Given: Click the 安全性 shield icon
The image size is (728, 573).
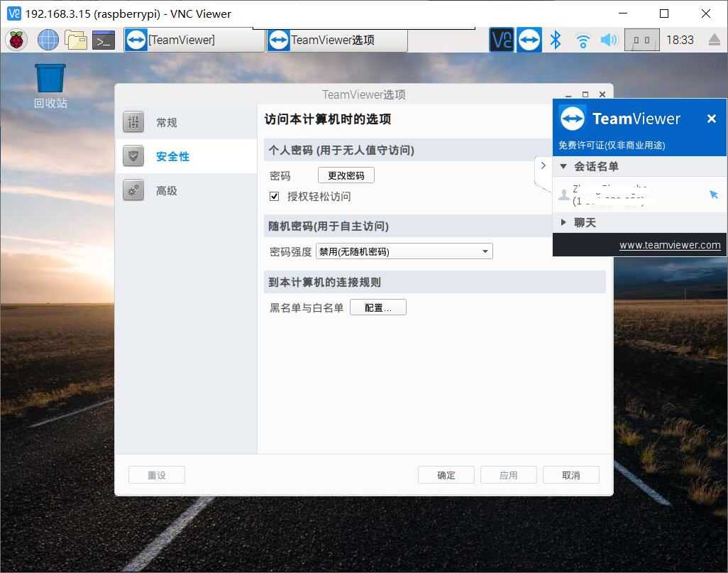Looking at the screenshot, I should (133, 156).
